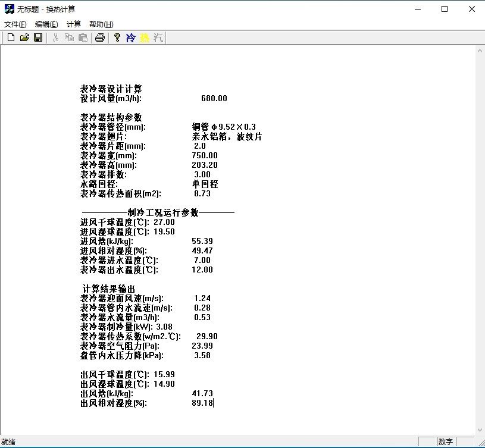This screenshot has height=448, width=485.
Task: Create a new document via toolbar
Action: (11, 37)
